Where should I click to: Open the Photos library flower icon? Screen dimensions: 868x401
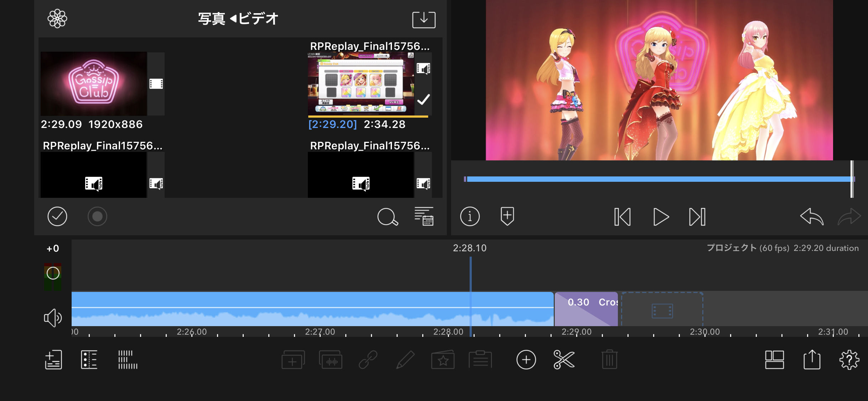57,19
